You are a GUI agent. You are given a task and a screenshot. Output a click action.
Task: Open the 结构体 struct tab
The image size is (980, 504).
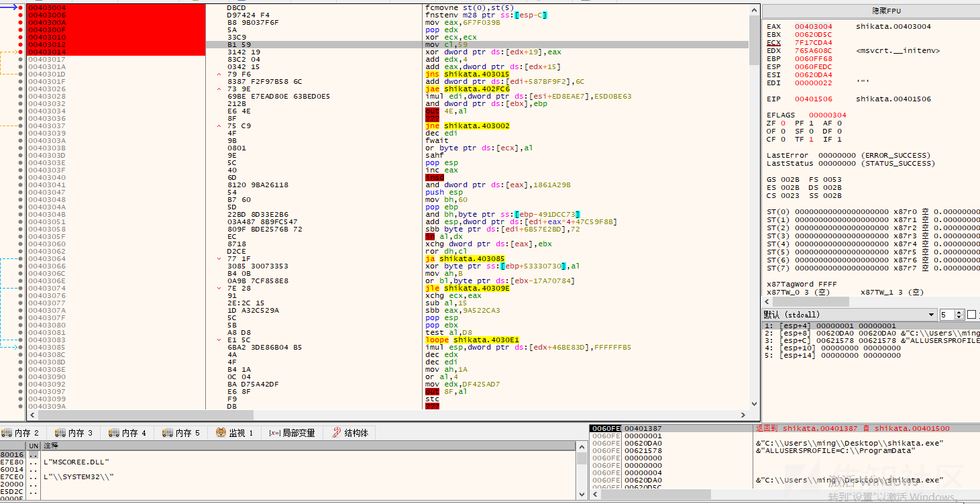pos(350,433)
